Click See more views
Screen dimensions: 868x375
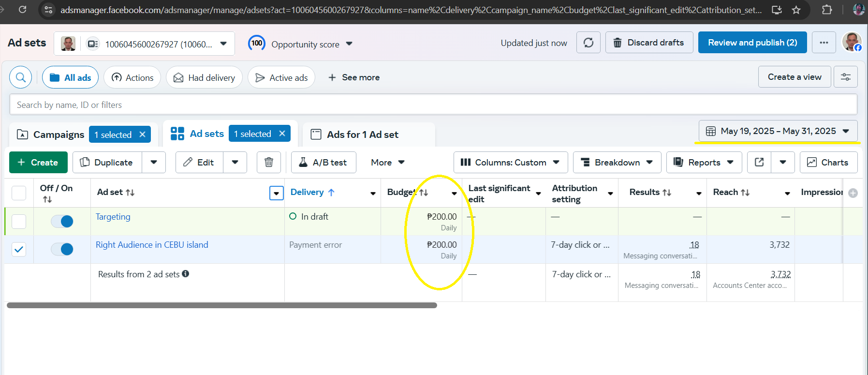click(354, 77)
